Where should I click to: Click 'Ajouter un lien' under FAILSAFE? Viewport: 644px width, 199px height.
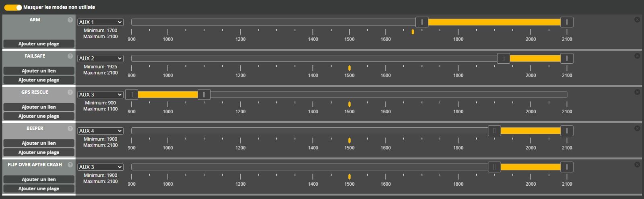click(x=39, y=70)
